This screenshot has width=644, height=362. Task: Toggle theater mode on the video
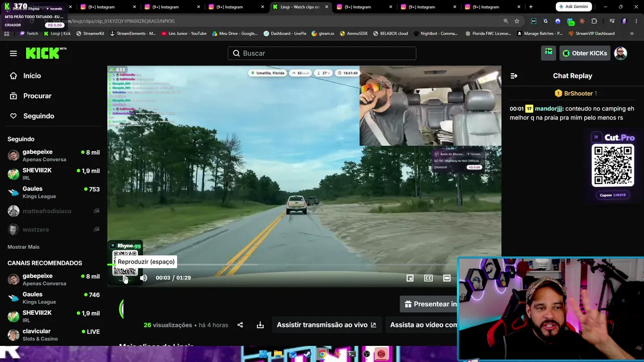[447, 278]
